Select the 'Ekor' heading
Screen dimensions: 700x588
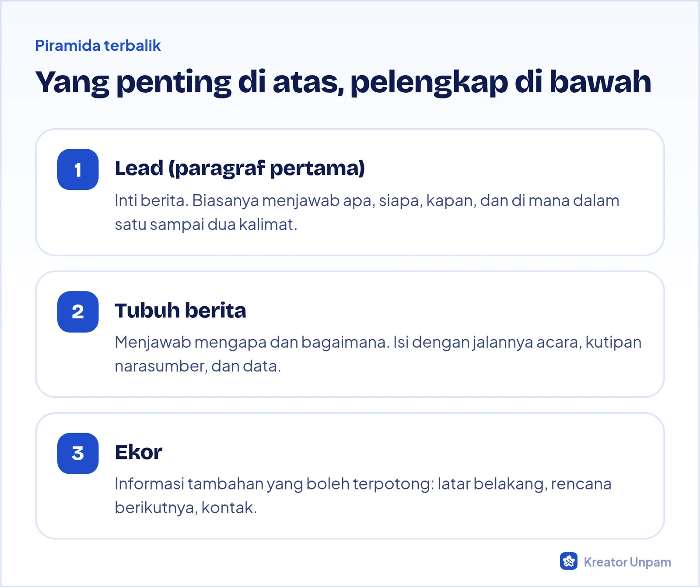click(x=138, y=452)
